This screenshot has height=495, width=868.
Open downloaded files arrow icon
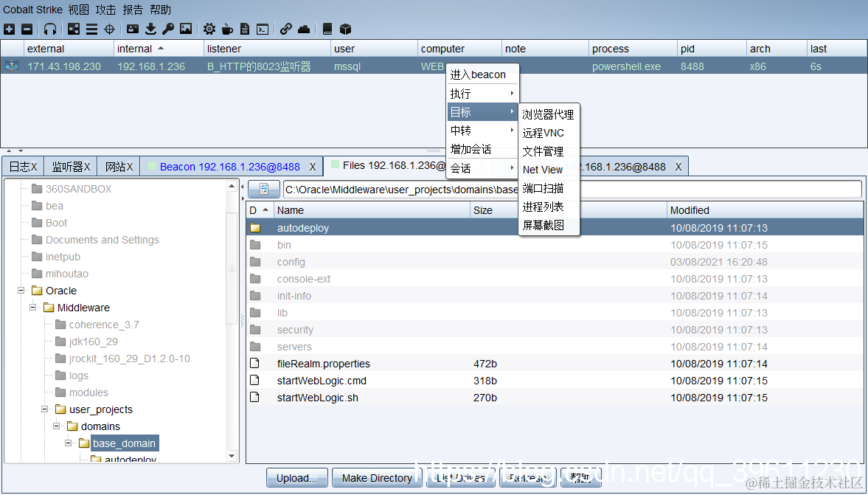pyautogui.click(x=150, y=30)
